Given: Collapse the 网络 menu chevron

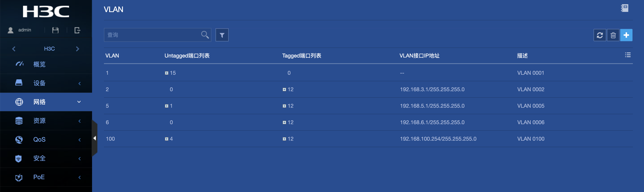Looking at the screenshot, I should pos(79,102).
